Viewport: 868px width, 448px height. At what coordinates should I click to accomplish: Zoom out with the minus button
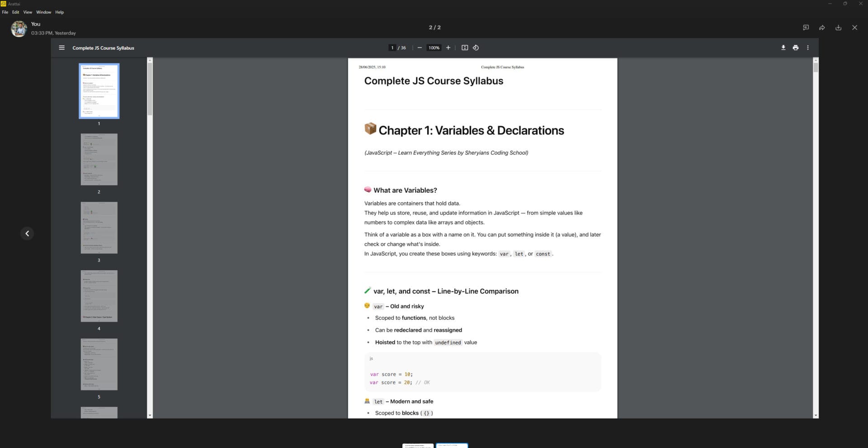click(420, 48)
